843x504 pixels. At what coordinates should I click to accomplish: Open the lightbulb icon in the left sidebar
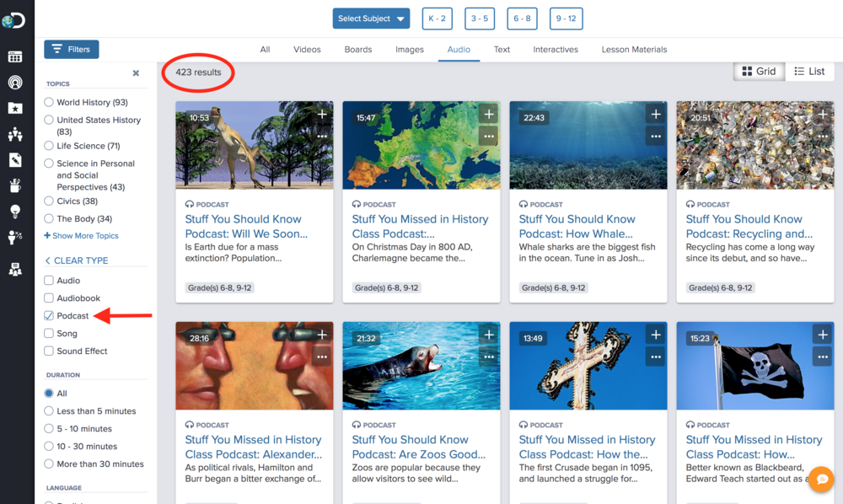click(x=15, y=212)
